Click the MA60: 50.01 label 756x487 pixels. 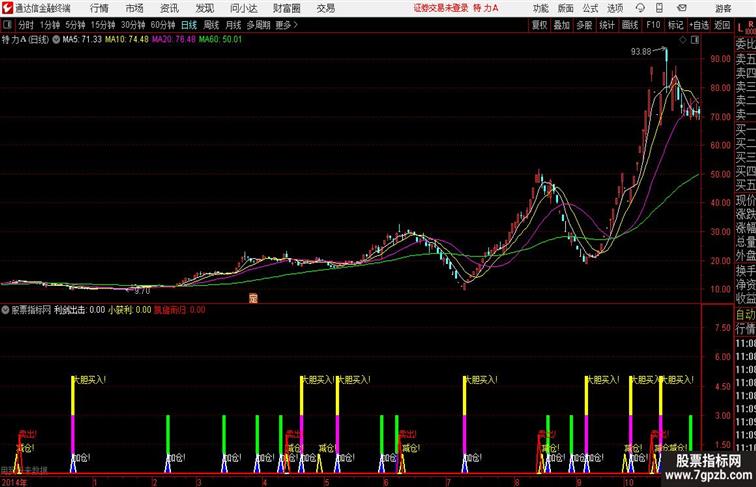pos(220,40)
